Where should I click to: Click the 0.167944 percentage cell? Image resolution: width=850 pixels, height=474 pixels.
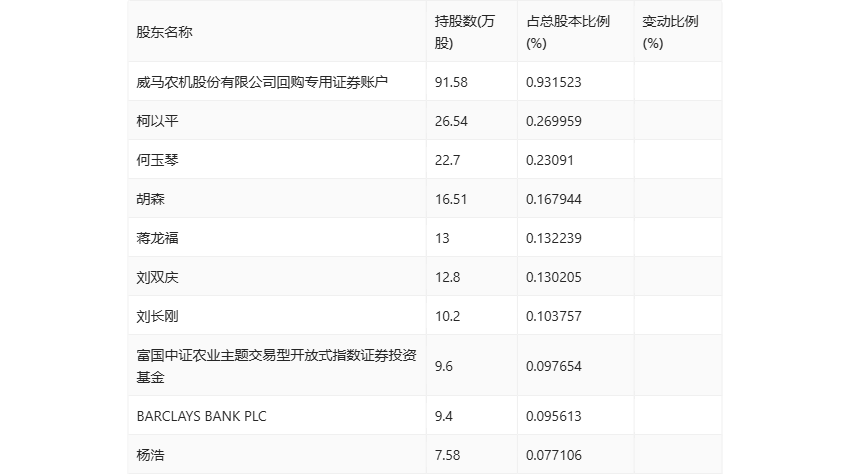[x=553, y=199]
